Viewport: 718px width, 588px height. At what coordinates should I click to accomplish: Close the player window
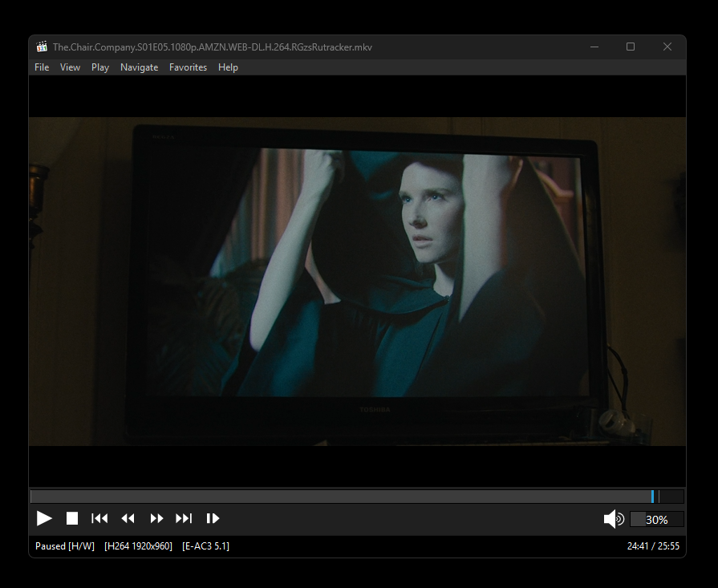coord(667,47)
